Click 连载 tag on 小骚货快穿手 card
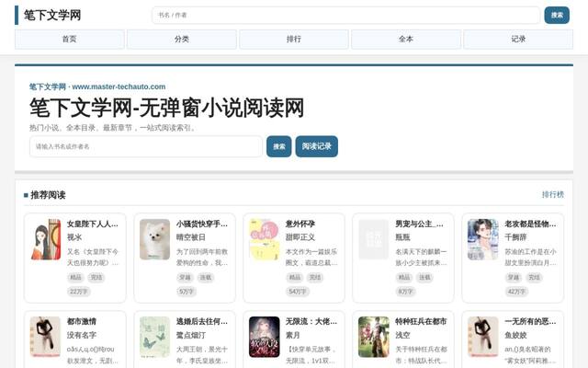This screenshot has height=368, width=588. click(206, 278)
